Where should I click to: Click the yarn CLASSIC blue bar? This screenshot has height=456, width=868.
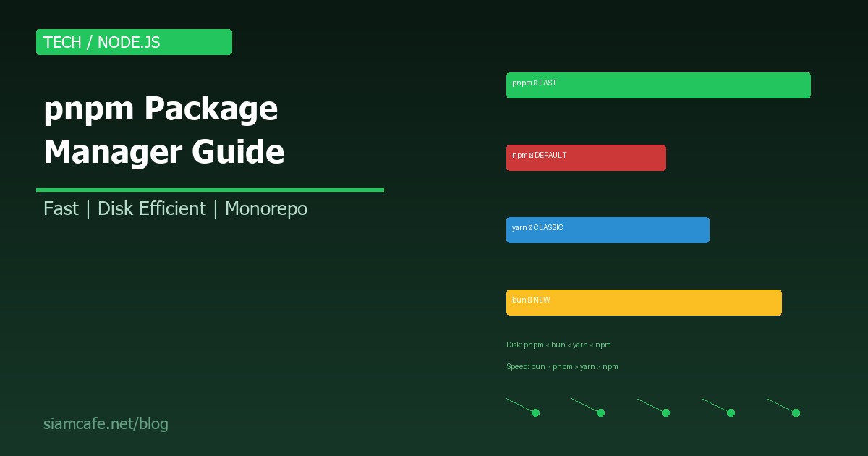[608, 230]
